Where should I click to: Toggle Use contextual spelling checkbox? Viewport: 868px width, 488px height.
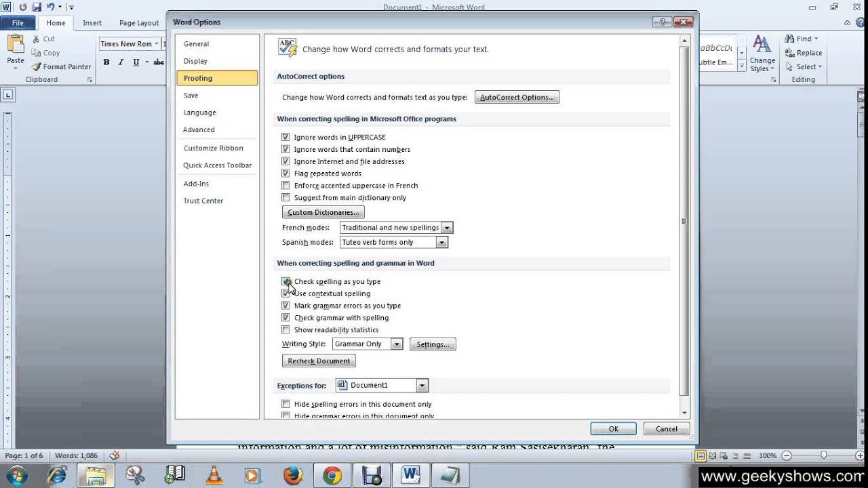(285, 293)
